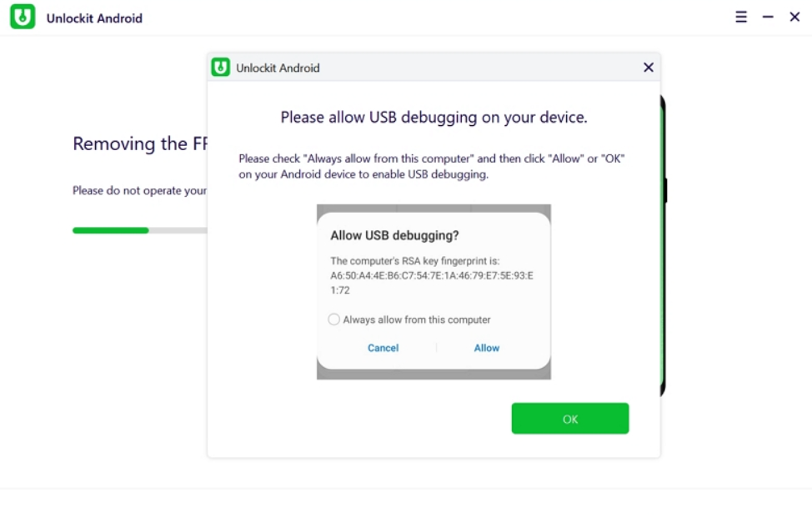This screenshot has width=812, height=518.
Task: Click 'The computer's RSA key fingerprint is:' label
Action: [415, 261]
